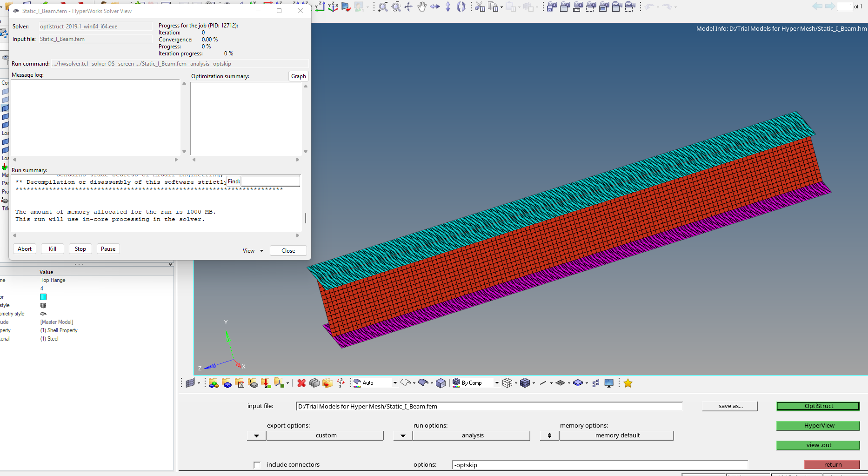Click the Top Flange cyan color swatch
Image resolution: width=868 pixels, height=476 pixels.
tap(43, 296)
